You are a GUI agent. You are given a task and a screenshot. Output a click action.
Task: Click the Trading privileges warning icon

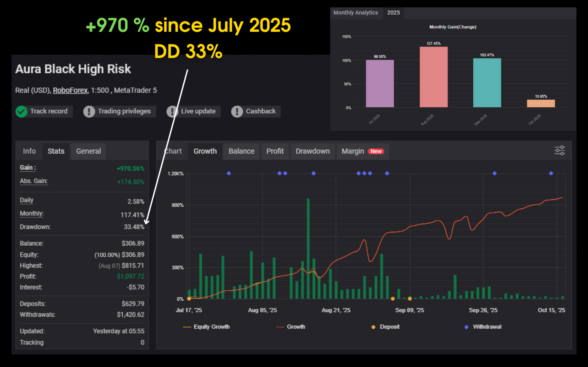click(x=89, y=111)
